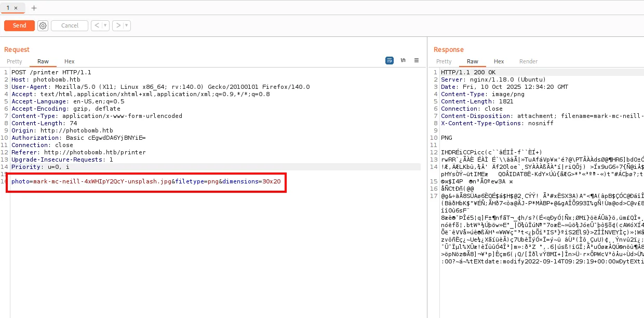Open request settings gear icon
This screenshot has width=644, height=318.
[43, 25]
